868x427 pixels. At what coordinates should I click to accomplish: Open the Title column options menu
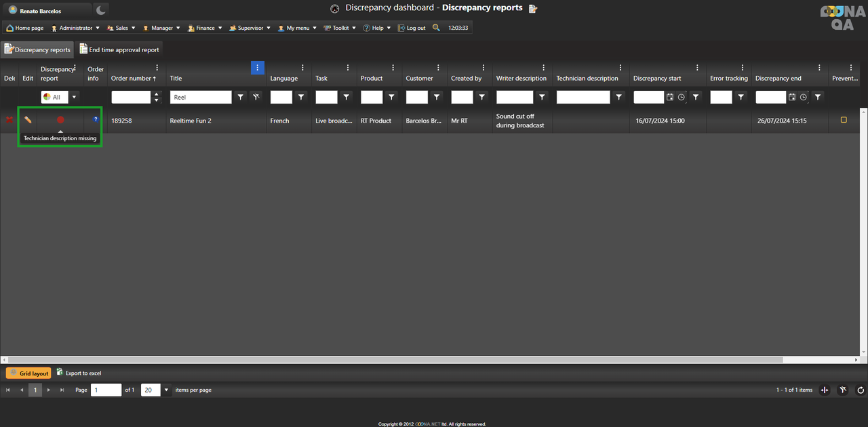coord(257,68)
